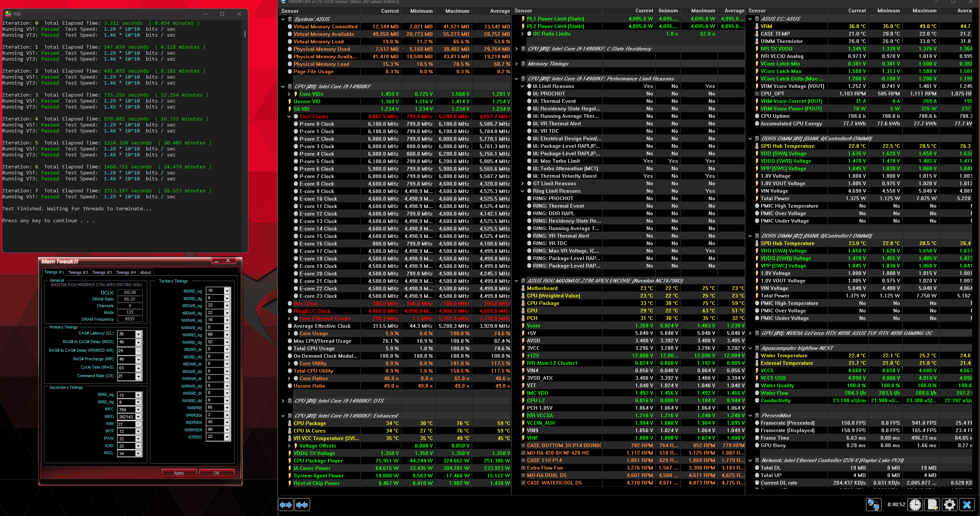Click the DRAM Frequency field showing 8533
Viewport: 980px width, 516px height.
[x=130, y=319]
